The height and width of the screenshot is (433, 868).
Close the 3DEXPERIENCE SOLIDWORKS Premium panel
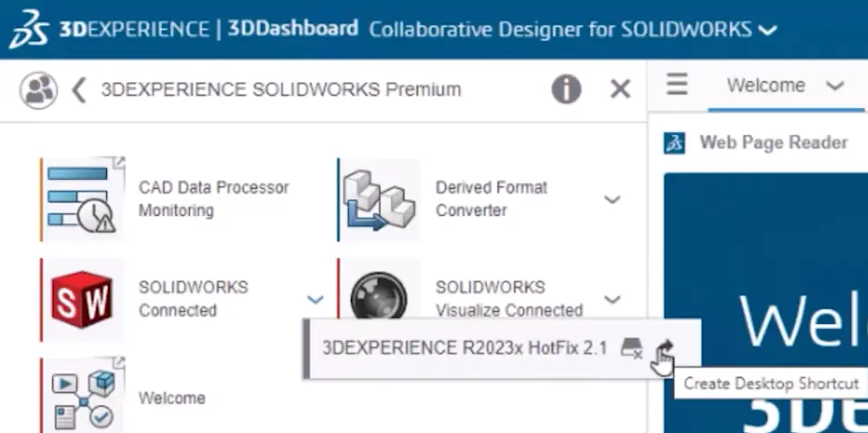point(620,89)
